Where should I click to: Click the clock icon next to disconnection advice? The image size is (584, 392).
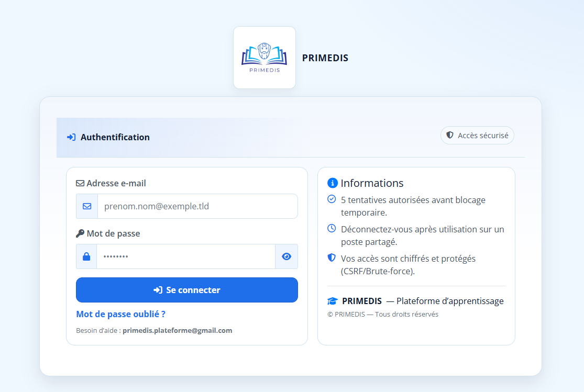[x=332, y=229]
